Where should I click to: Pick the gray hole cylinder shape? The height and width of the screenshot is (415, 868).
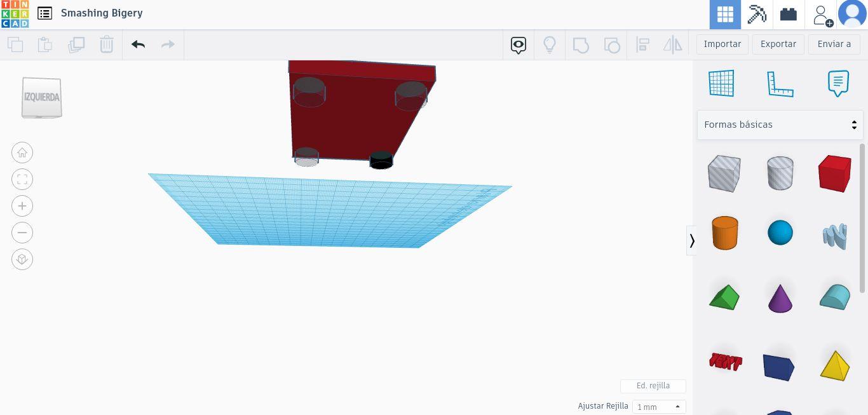click(780, 173)
